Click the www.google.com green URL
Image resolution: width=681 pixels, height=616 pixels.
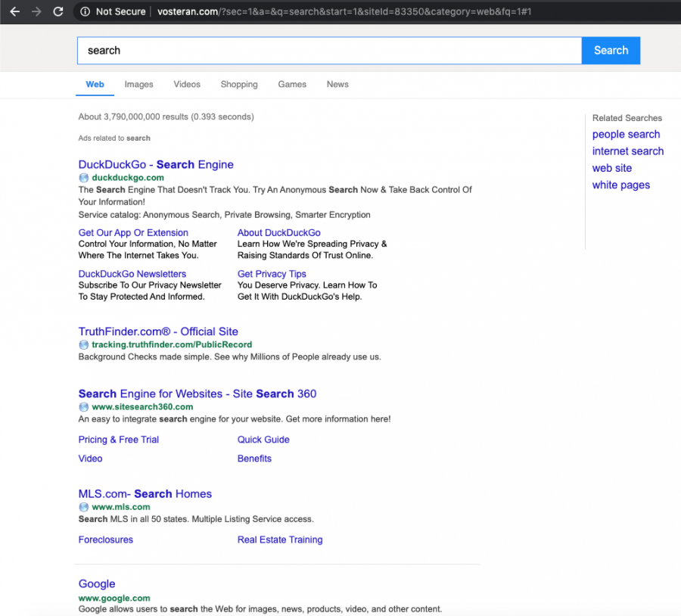pyautogui.click(x=114, y=598)
